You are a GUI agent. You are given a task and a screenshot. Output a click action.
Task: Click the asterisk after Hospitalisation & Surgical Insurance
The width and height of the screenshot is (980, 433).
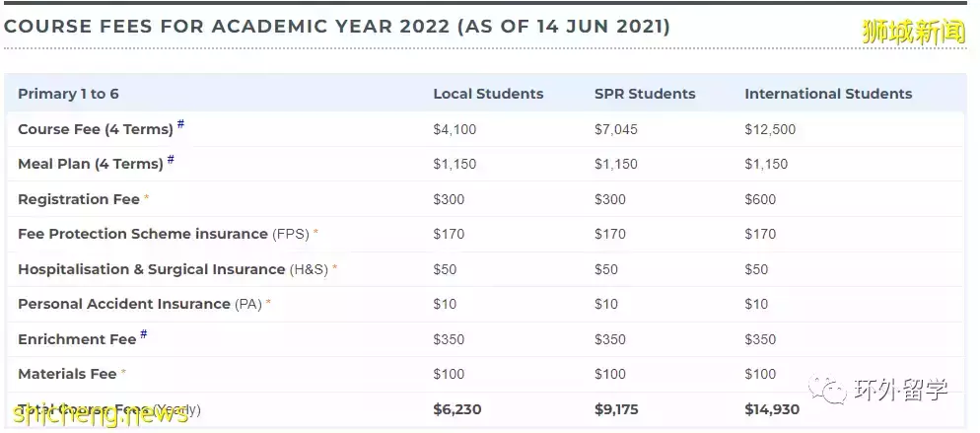click(334, 268)
